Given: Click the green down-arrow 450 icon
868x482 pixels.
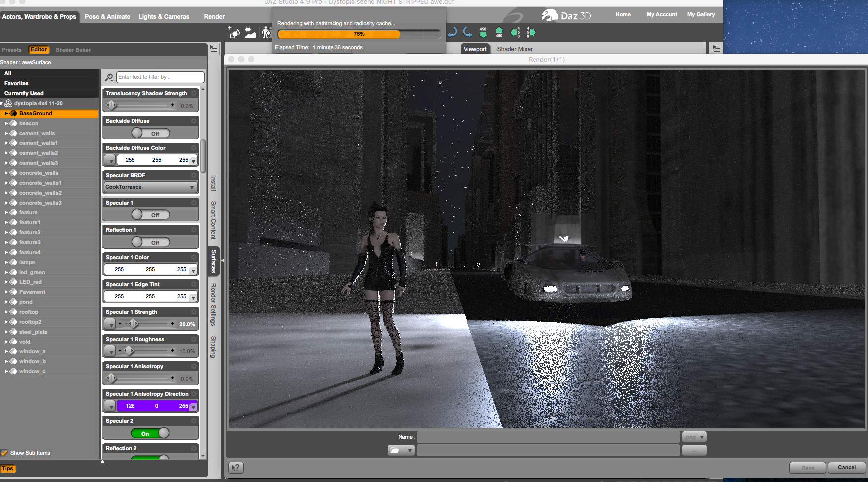Looking at the screenshot, I should [x=483, y=33].
